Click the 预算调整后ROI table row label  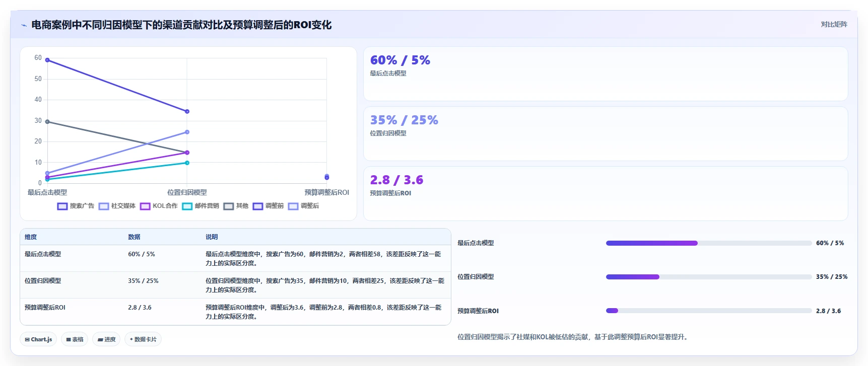coord(45,308)
